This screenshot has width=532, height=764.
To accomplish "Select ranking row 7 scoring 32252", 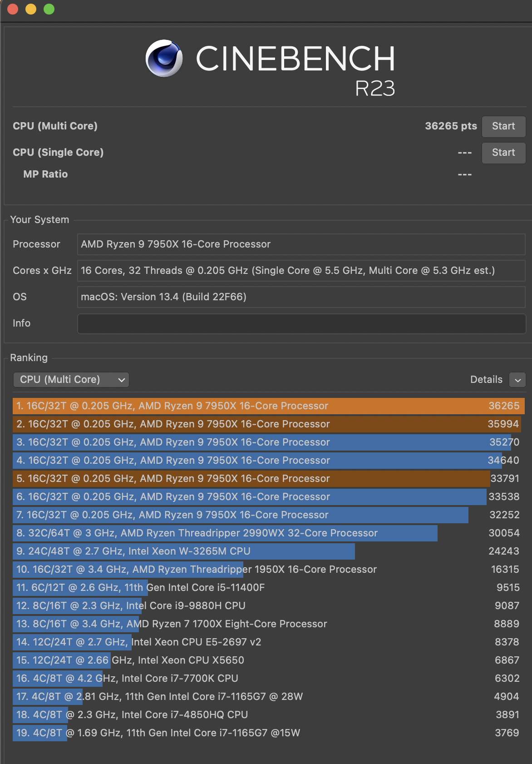I will 269,515.
